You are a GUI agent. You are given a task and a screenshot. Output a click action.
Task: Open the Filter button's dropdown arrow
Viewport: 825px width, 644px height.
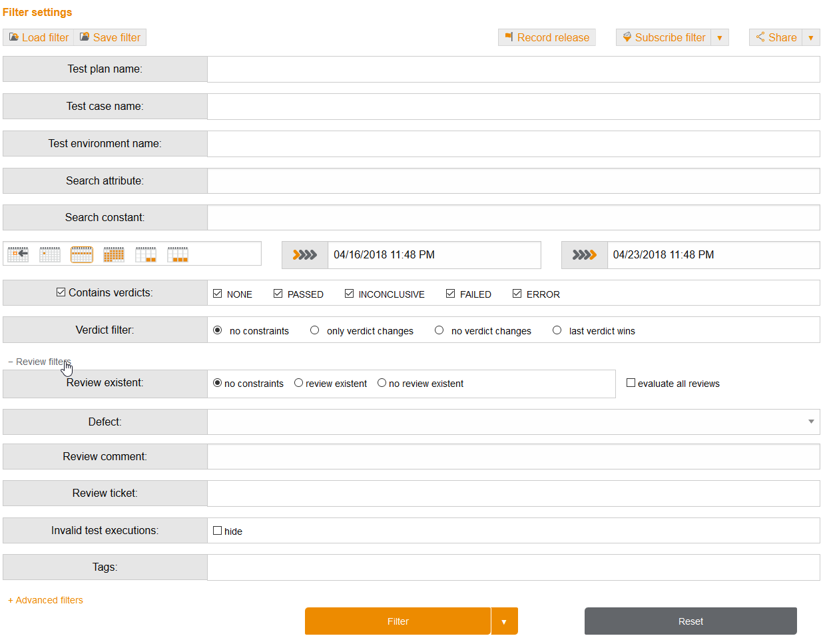(x=505, y=621)
